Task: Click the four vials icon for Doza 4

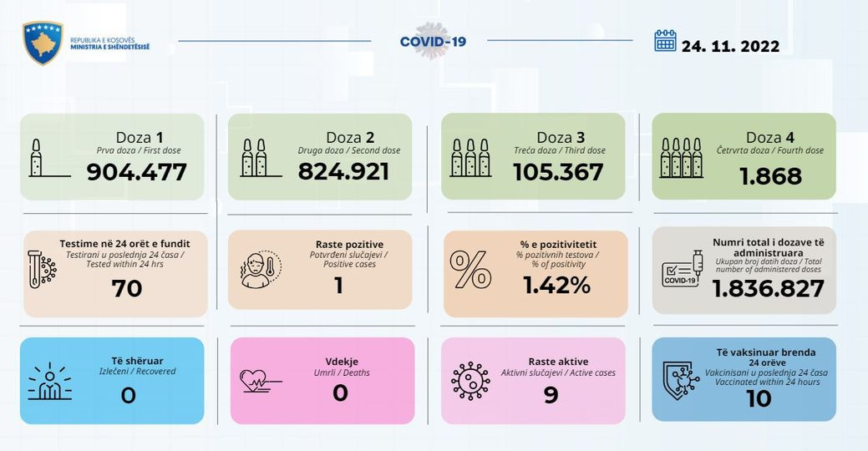Action: tap(682, 158)
